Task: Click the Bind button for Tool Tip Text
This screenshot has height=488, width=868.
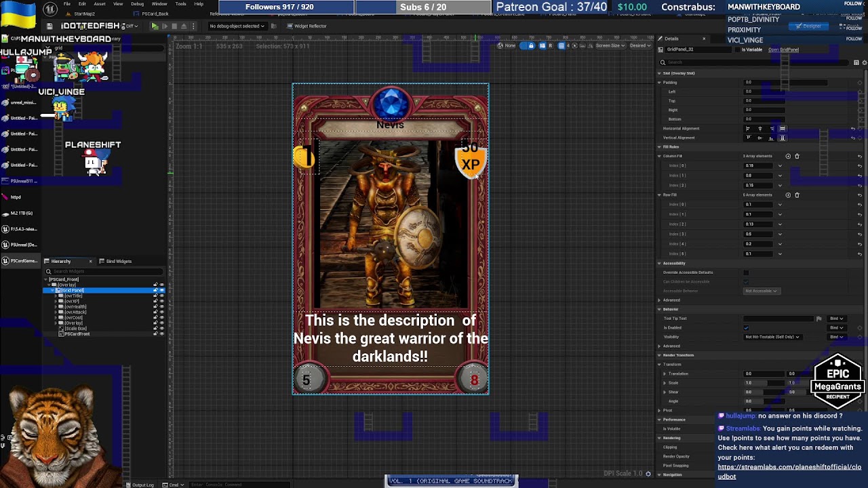Action: tap(837, 319)
